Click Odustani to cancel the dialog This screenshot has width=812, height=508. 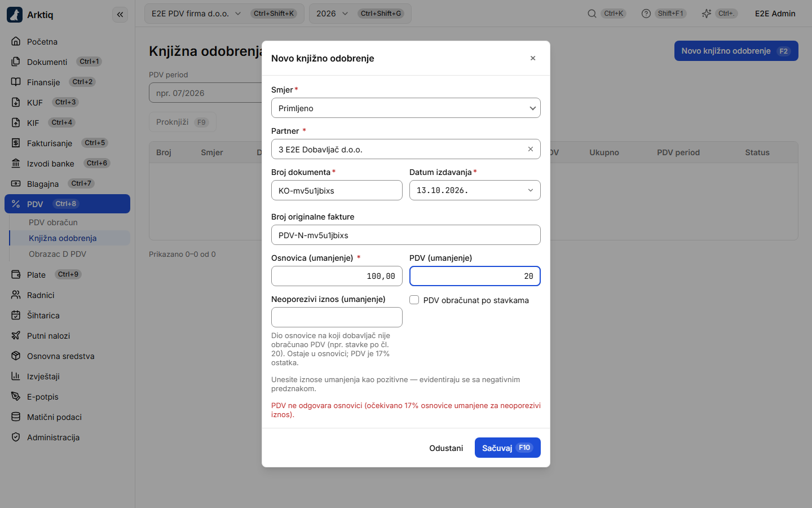pos(446,448)
